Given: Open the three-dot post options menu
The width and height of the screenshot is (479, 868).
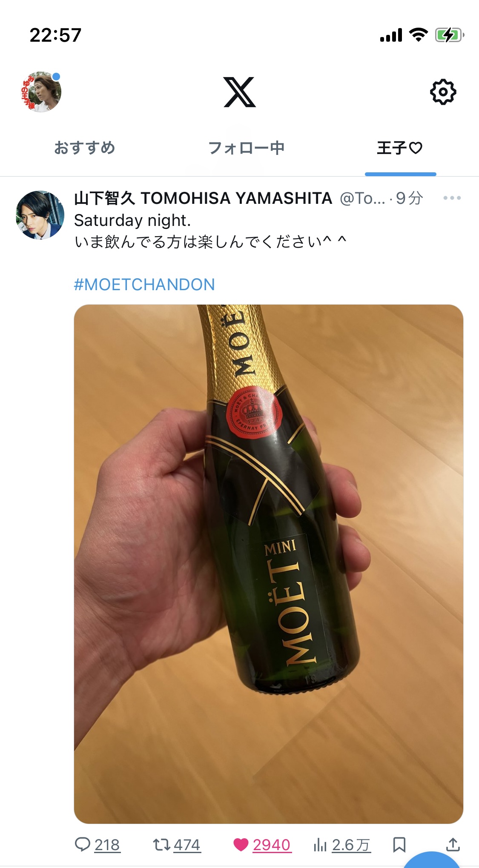Looking at the screenshot, I should (452, 198).
